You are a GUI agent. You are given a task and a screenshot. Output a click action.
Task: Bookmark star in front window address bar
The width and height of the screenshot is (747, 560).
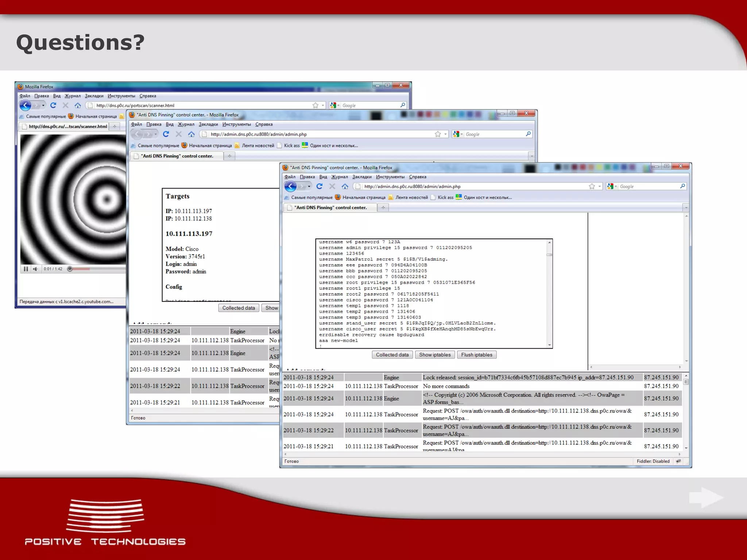pyautogui.click(x=592, y=186)
